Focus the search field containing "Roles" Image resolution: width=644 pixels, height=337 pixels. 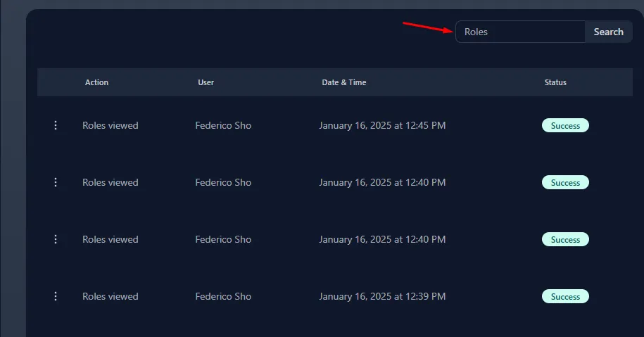(x=519, y=32)
